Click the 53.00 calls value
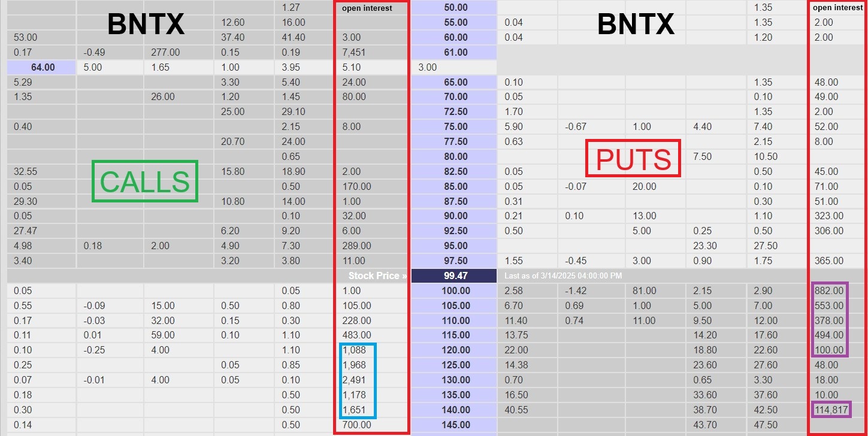Screen dimensions: 868x436 tap(25, 37)
